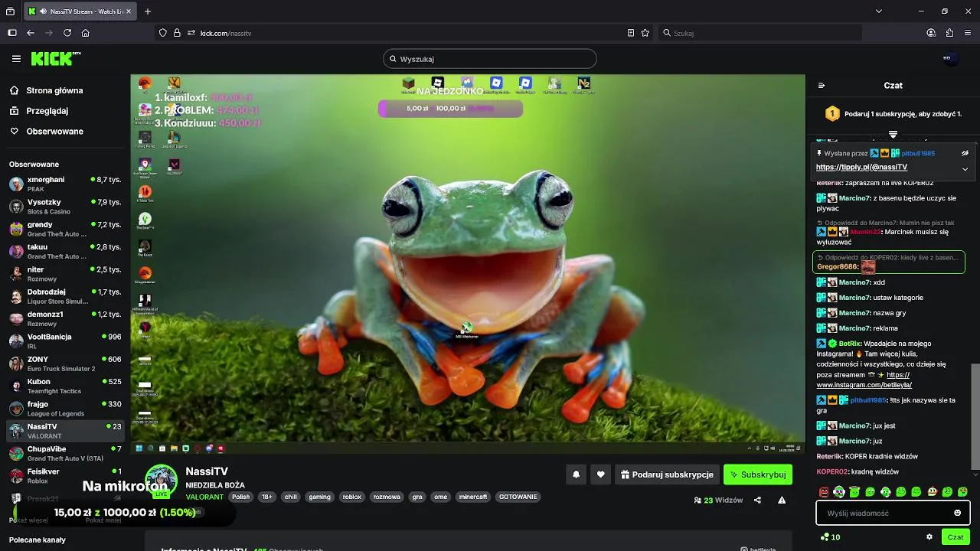Insert the red angry emote
The height and width of the screenshot is (551, 980).
click(824, 492)
